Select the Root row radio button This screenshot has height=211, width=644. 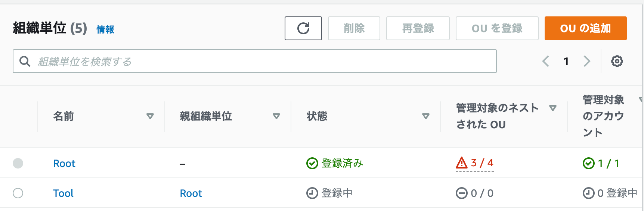18,163
